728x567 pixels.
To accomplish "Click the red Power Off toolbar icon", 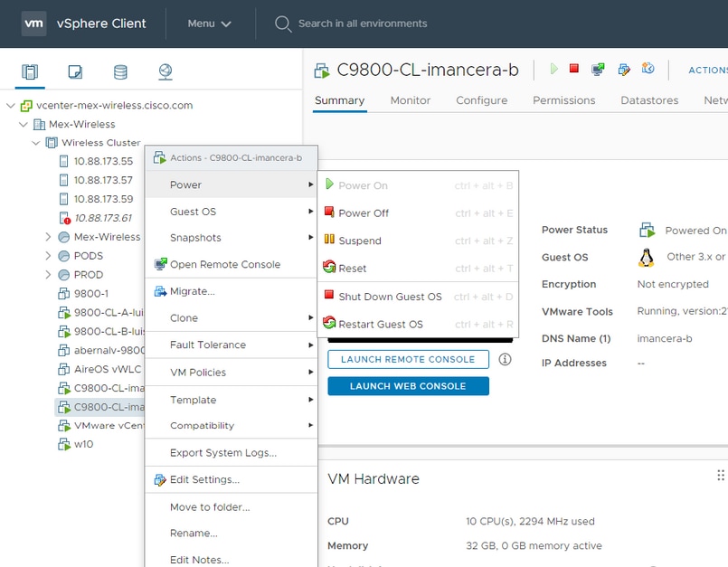I will [574, 69].
